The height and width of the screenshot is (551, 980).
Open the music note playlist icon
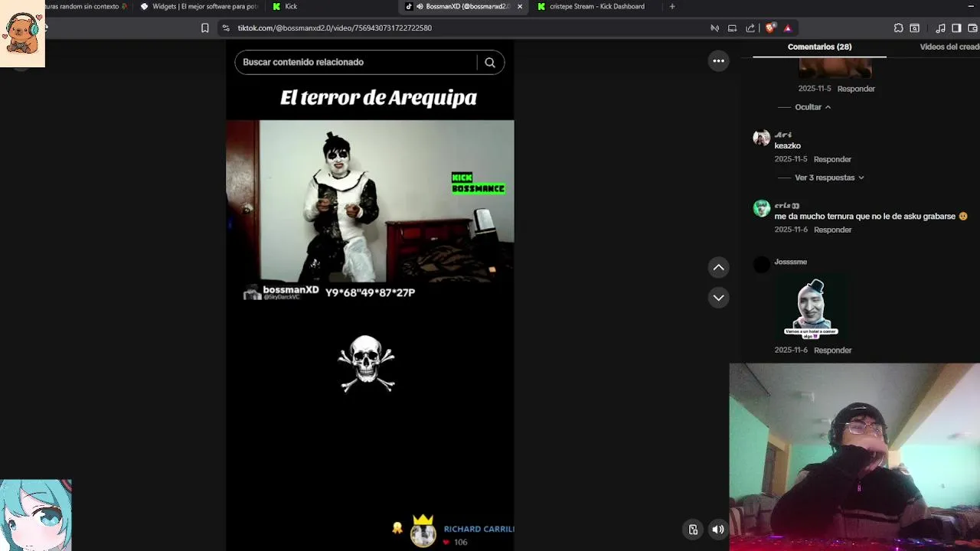coord(940,28)
